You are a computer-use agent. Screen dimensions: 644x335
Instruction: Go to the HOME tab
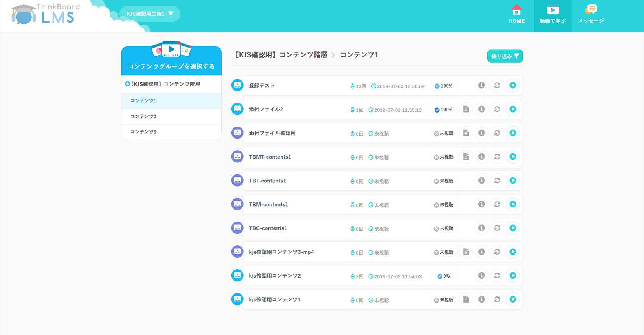tap(517, 15)
